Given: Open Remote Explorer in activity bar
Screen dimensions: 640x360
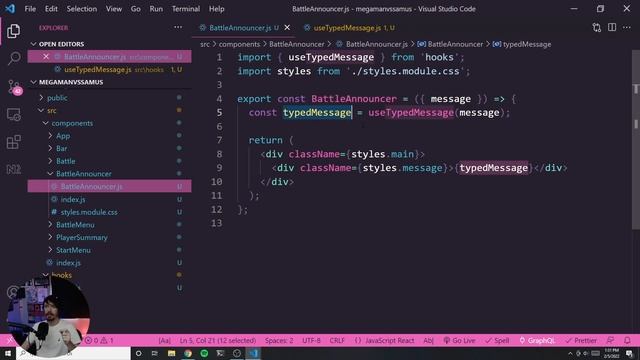Looking at the screenshot, I should pos(13,115).
